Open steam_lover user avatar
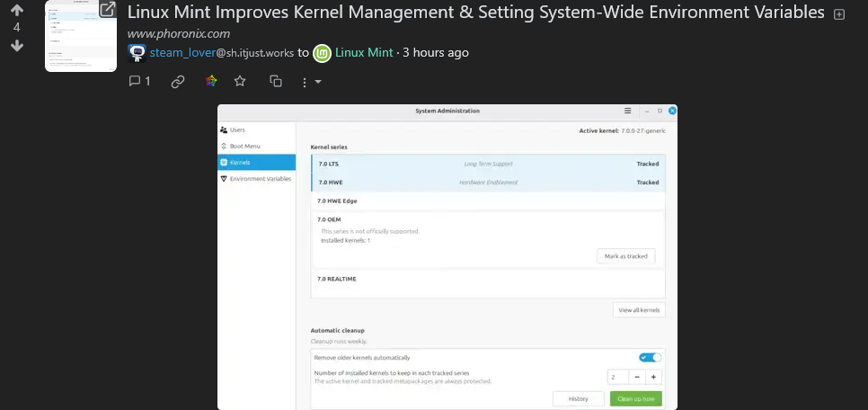Screen dimensions: 868x410 [x=137, y=53]
